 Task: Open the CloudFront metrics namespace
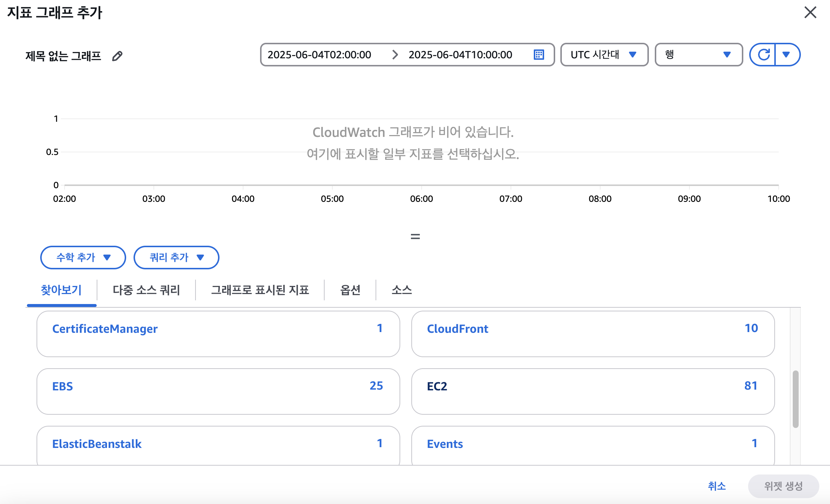tap(592, 334)
